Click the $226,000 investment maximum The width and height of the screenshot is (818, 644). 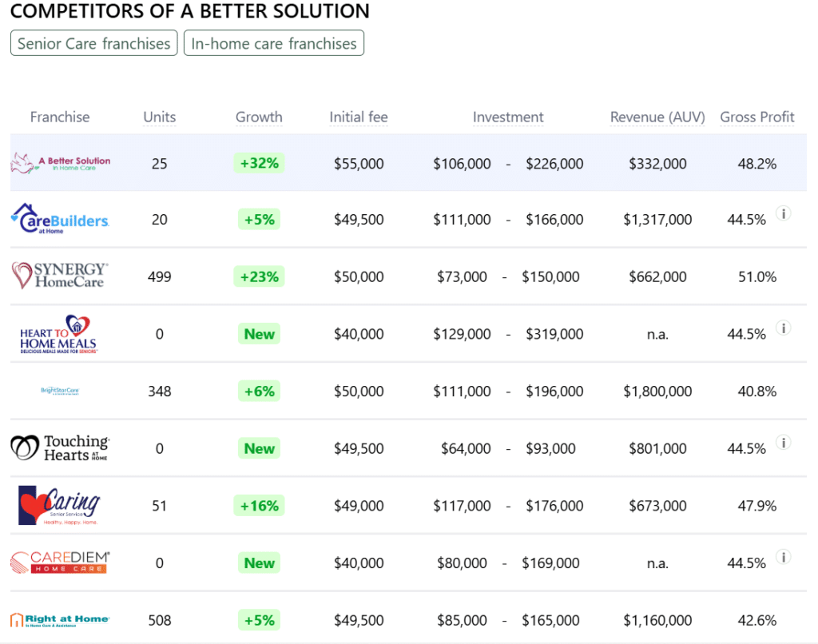click(x=554, y=164)
